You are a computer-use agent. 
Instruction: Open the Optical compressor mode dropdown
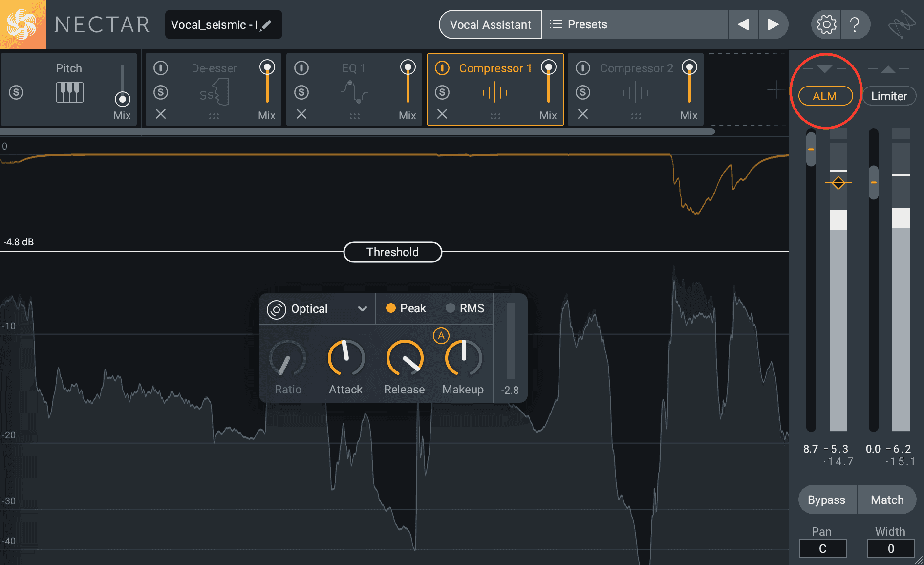pos(318,309)
